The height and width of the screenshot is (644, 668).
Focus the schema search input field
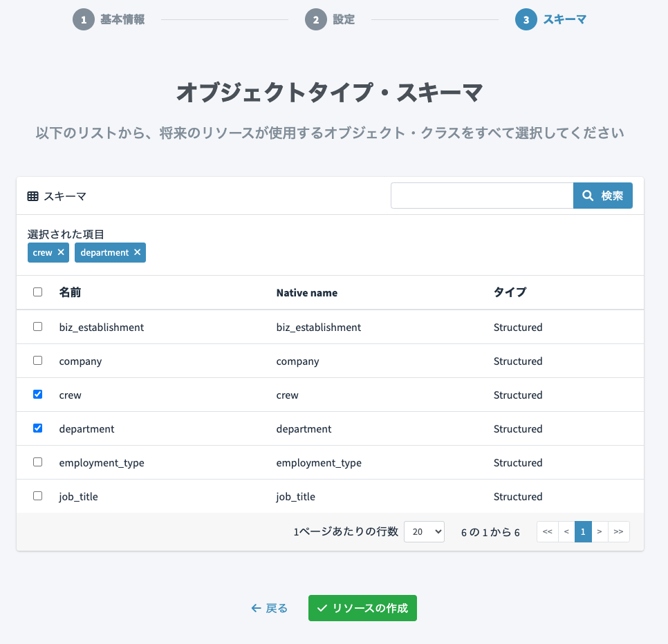(x=482, y=196)
